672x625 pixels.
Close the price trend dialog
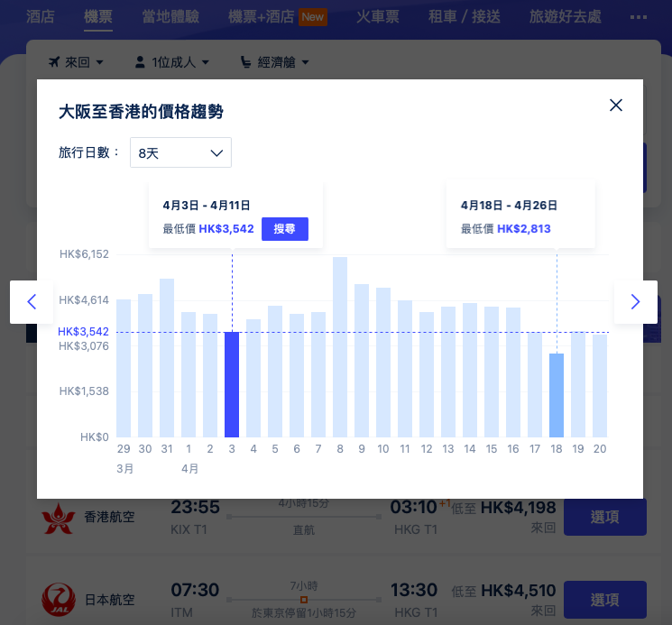click(616, 106)
